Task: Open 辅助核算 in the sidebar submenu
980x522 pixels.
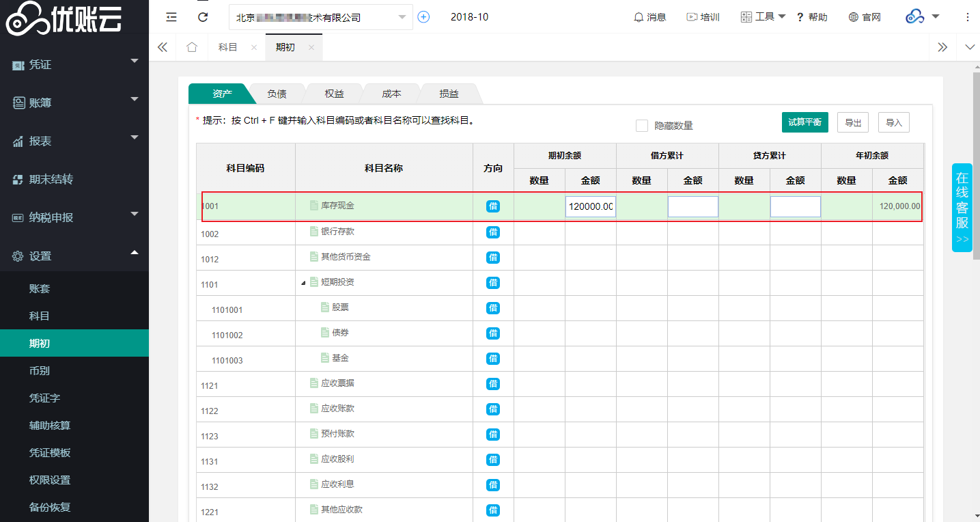Action: click(74, 425)
